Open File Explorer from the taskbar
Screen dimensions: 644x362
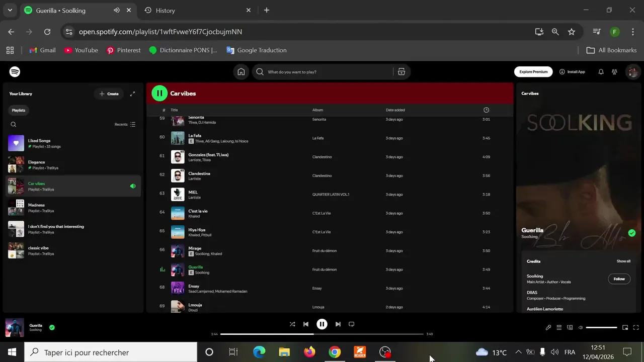click(x=284, y=352)
